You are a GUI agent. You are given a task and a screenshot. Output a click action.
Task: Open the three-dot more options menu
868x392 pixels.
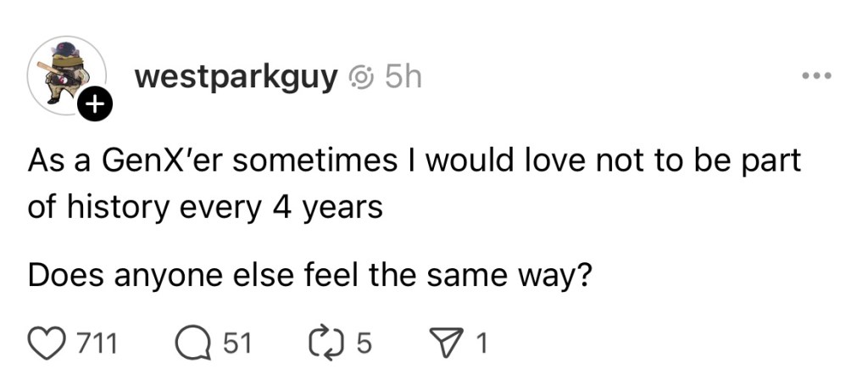pyautogui.click(x=817, y=77)
